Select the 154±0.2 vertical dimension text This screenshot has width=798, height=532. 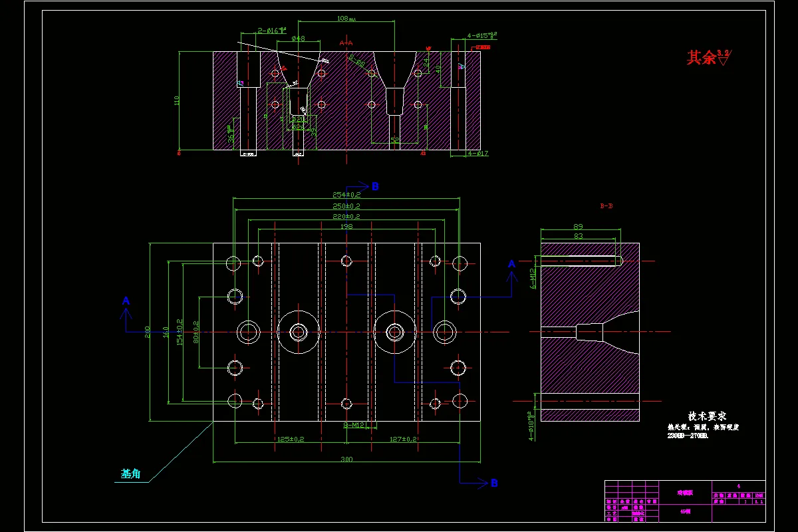point(179,331)
